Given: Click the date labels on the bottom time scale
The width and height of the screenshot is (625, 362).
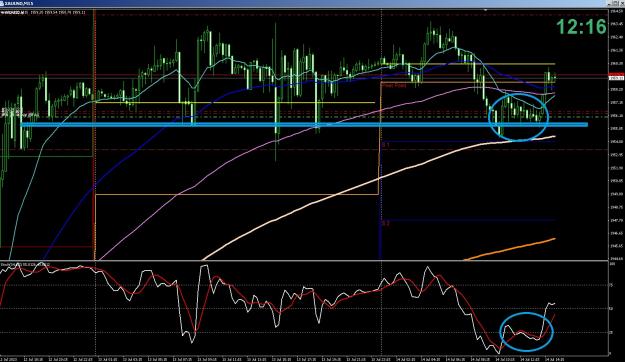Looking at the screenshot, I should [282, 359].
